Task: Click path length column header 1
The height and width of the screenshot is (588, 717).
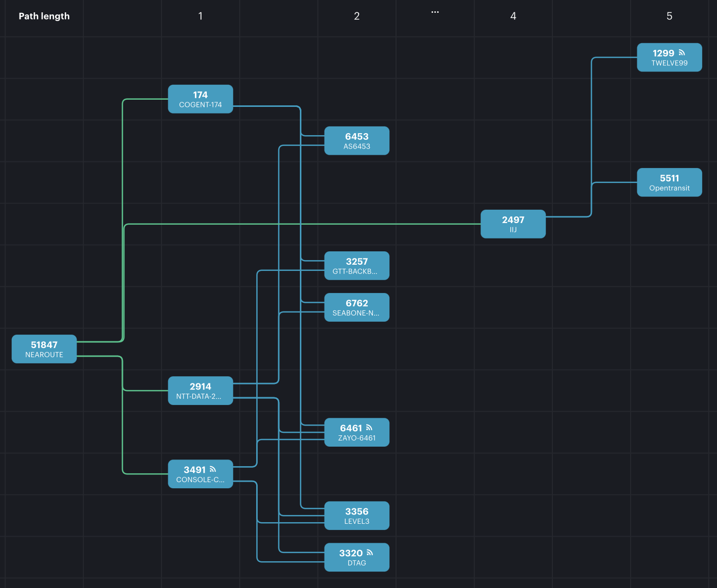Action: pos(200,16)
